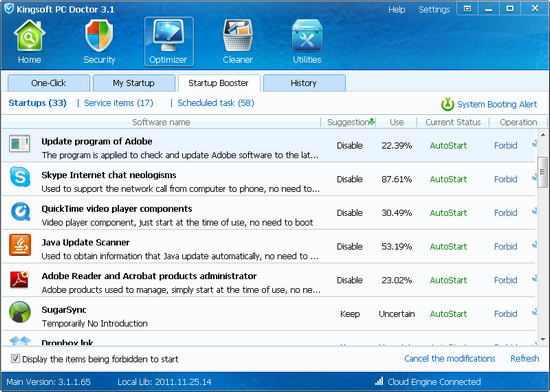550x392 pixels.
Task: Switch to the My Startup tab
Action: tap(134, 83)
